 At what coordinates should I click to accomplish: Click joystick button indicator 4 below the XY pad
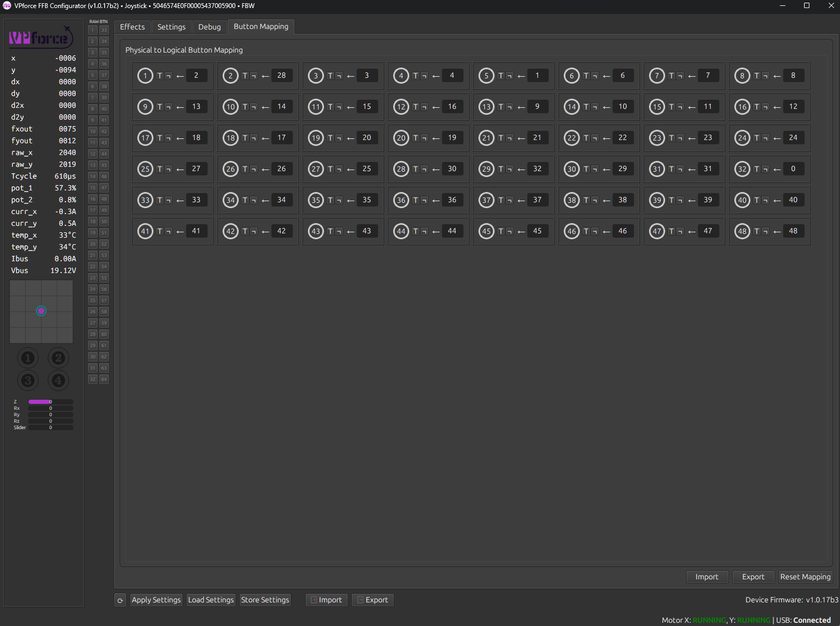58,381
